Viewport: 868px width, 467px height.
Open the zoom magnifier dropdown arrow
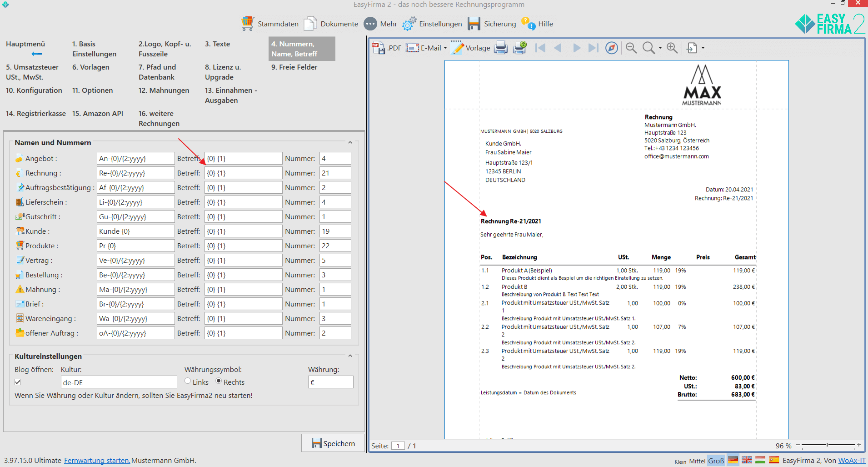coord(660,48)
